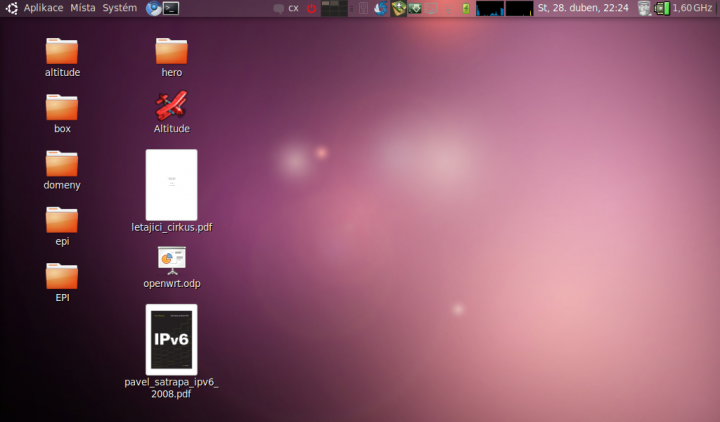Click the green battery charging icon
Viewport: 720px width, 422px height.
pyautogui.click(x=466, y=8)
